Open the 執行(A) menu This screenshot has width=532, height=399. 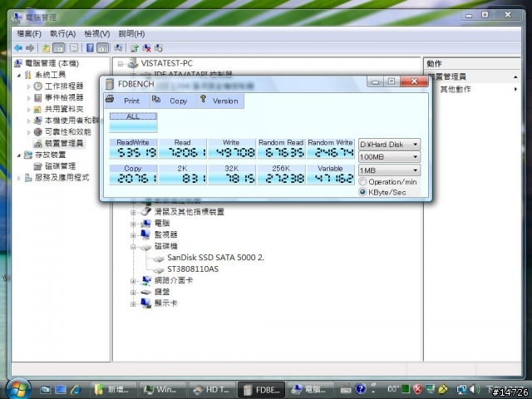click(x=63, y=34)
